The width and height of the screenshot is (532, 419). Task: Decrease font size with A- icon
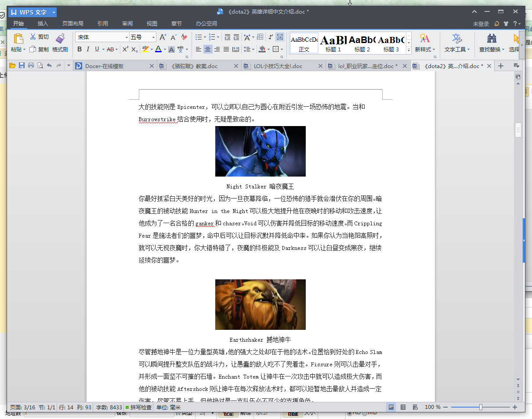pos(174,37)
